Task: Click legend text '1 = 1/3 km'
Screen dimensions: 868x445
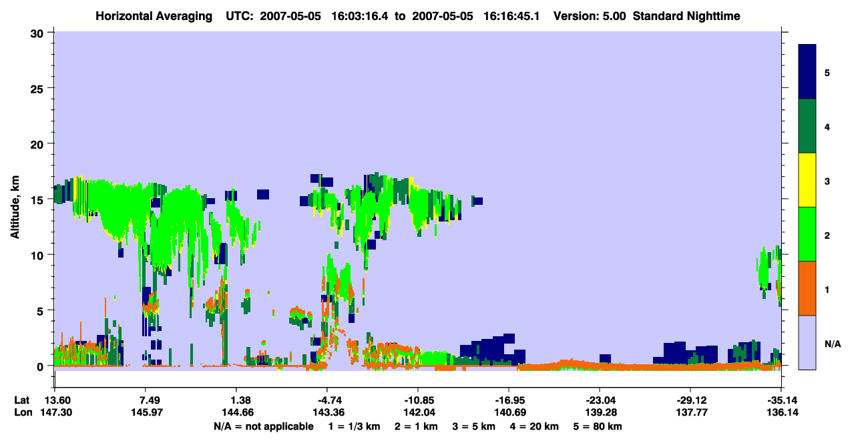Action: tap(354, 426)
